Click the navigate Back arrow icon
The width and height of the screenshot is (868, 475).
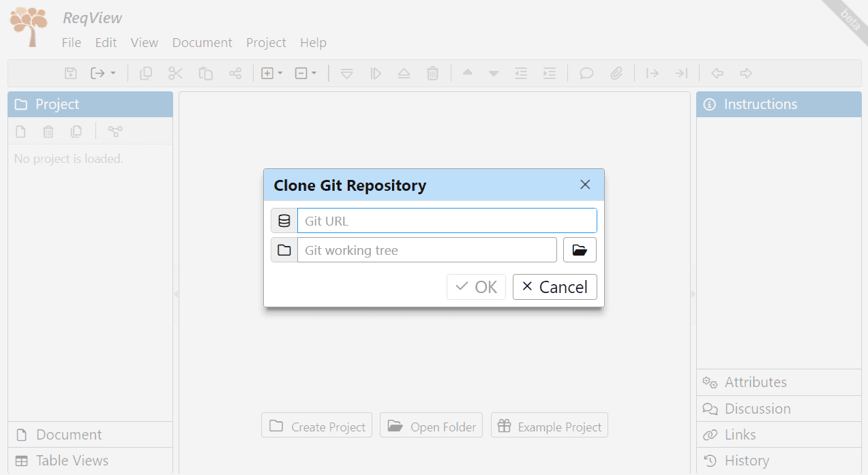click(717, 73)
